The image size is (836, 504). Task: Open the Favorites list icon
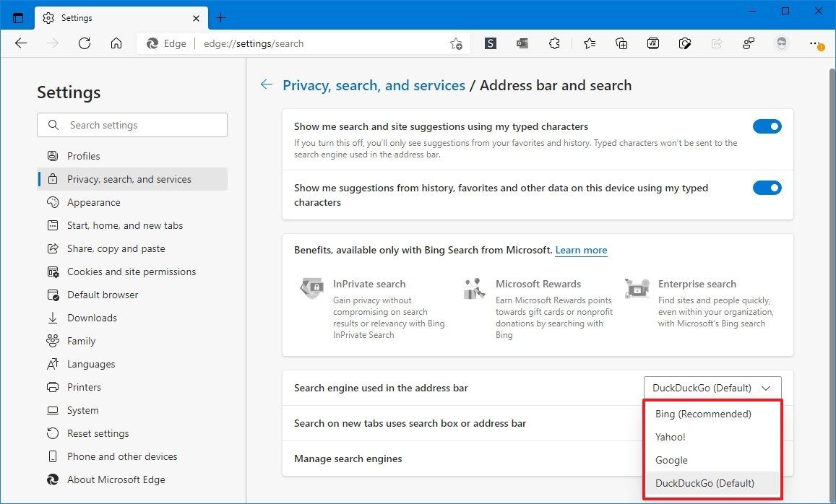click(x=590, y=43)
